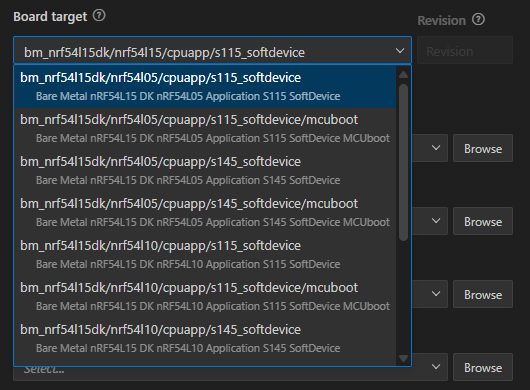The image size is (530, 390).
Task: Select nrf54l10/cpuapp/s115_softdevice board option
Action: coord(205,254)
